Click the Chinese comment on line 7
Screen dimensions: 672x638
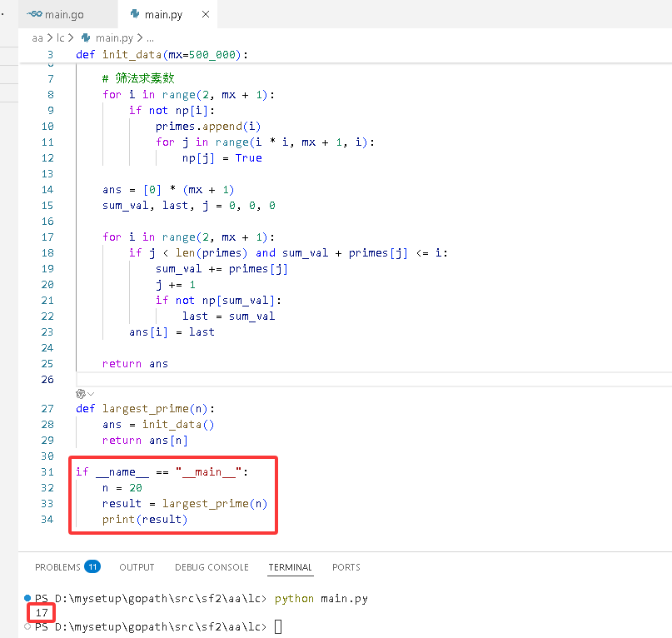[138, 78]
